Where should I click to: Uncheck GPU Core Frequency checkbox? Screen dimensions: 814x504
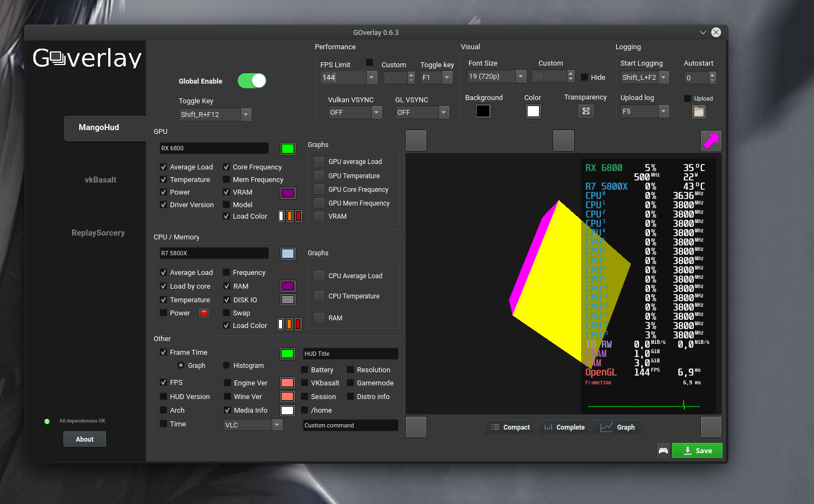coord(226,167)
